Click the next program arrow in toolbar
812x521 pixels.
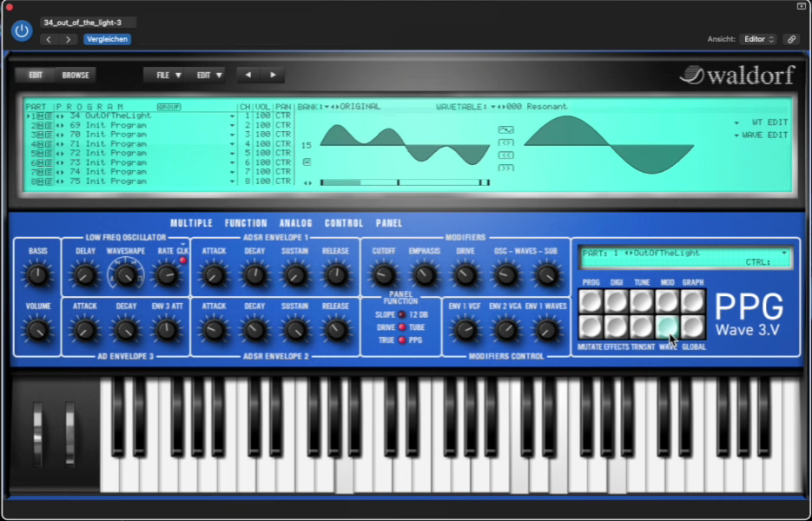click(x=273, y=75)
